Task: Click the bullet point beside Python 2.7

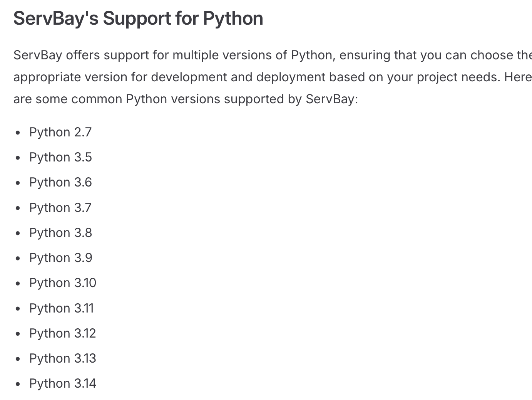Action: [x=18, y=133]
